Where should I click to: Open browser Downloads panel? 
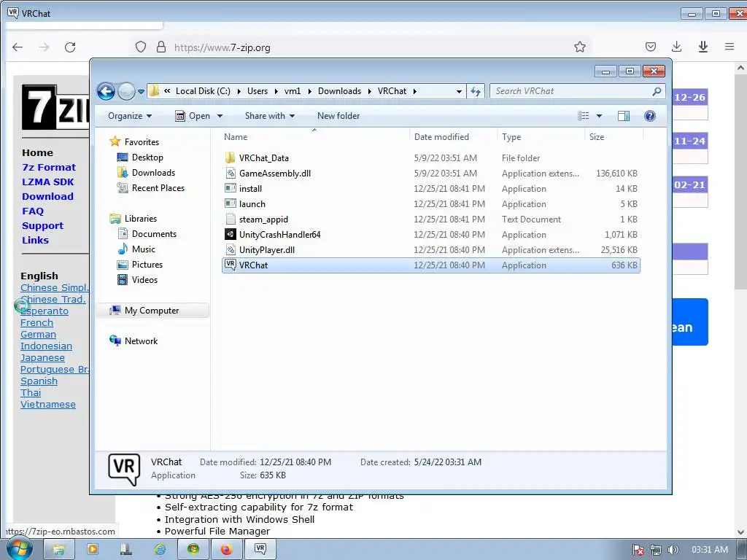(676, 46)
